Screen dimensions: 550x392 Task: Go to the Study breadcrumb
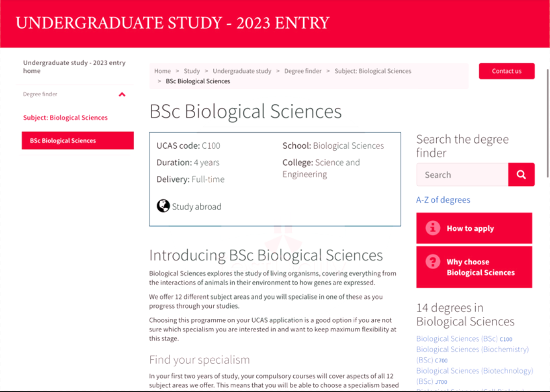[191, 71]
